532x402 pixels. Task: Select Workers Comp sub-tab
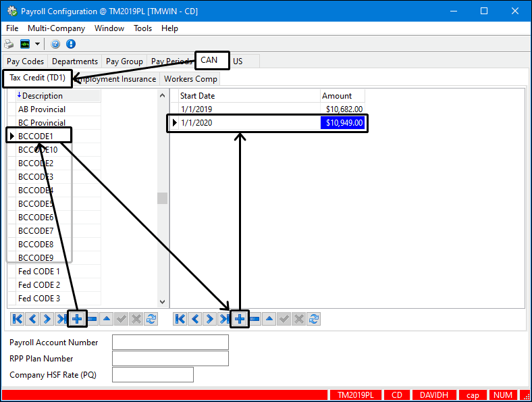(x=190, y=79)
